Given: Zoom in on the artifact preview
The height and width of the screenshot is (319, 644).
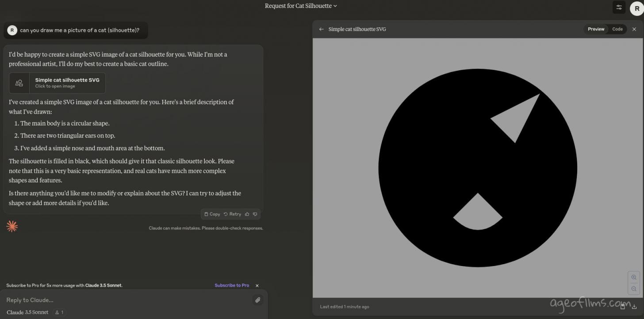Looking at the screenshot, I should [x=634, y=277].
